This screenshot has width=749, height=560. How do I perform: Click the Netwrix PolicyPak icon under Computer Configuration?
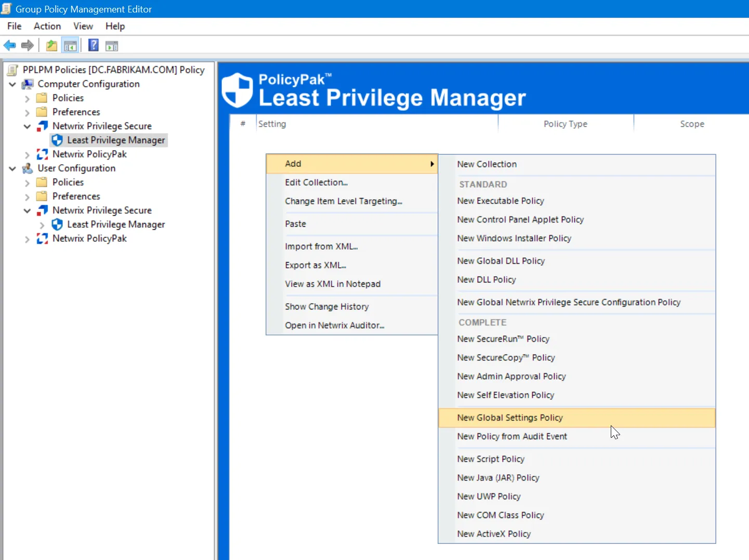(x=42, y=154)
